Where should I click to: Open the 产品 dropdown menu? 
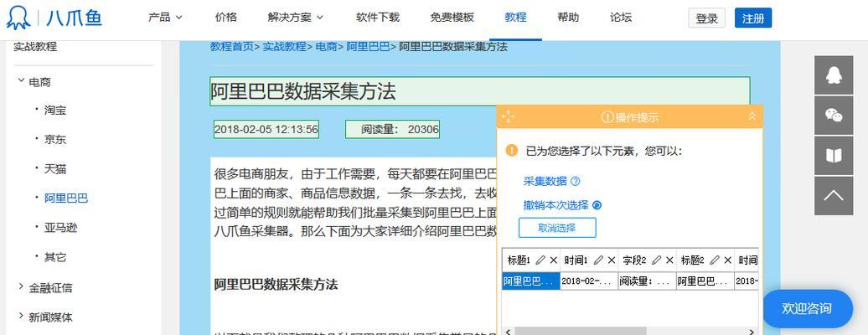pos(165,17)
